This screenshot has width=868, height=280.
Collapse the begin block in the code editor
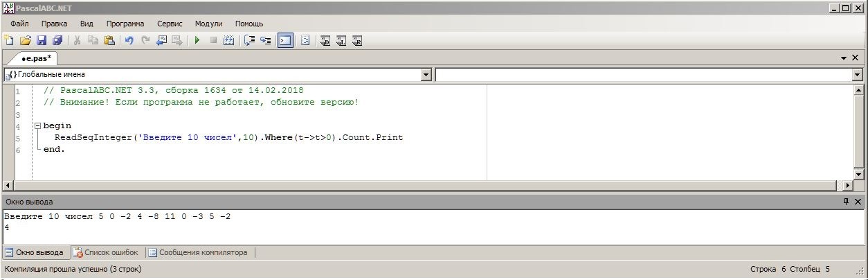point(37,126)
